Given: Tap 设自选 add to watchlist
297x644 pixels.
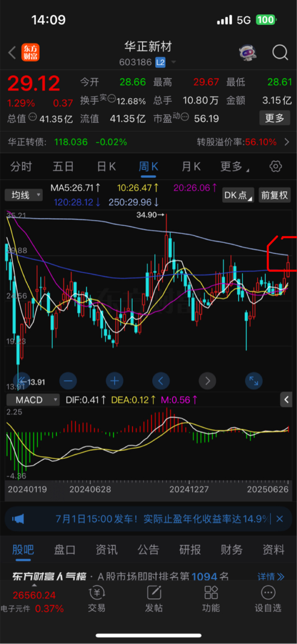Looking at the screenshot, I should 268,599.
